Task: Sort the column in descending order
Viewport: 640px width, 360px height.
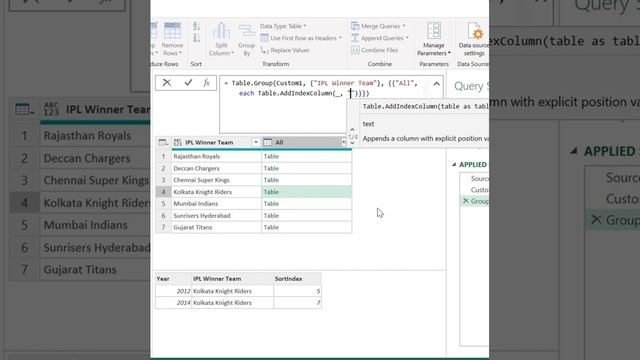Action: (196, 38)
